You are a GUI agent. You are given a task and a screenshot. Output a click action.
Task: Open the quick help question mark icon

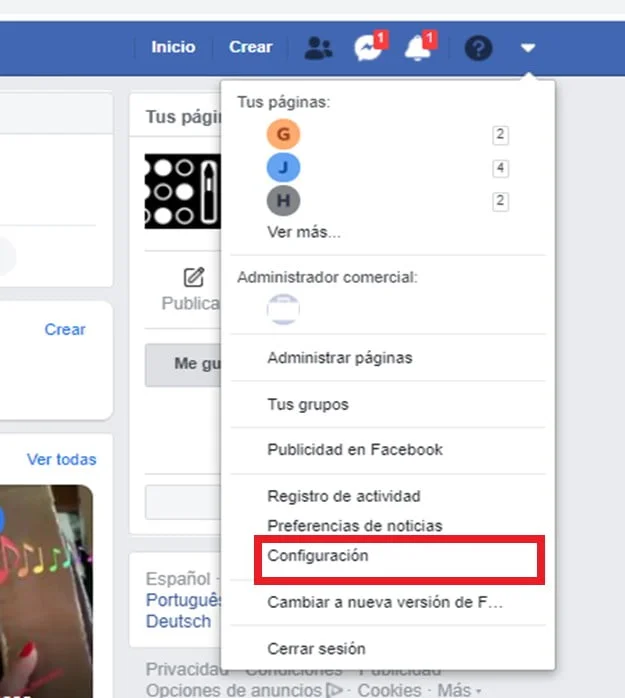tap(479, 48)
